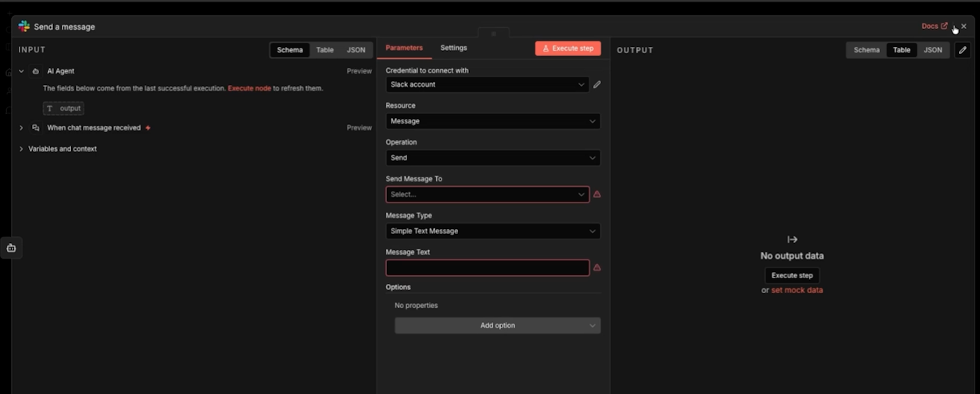This screenshot has width=980, height=394.
Task: Open the Message Type dropdown
Action: coord(493,231)
